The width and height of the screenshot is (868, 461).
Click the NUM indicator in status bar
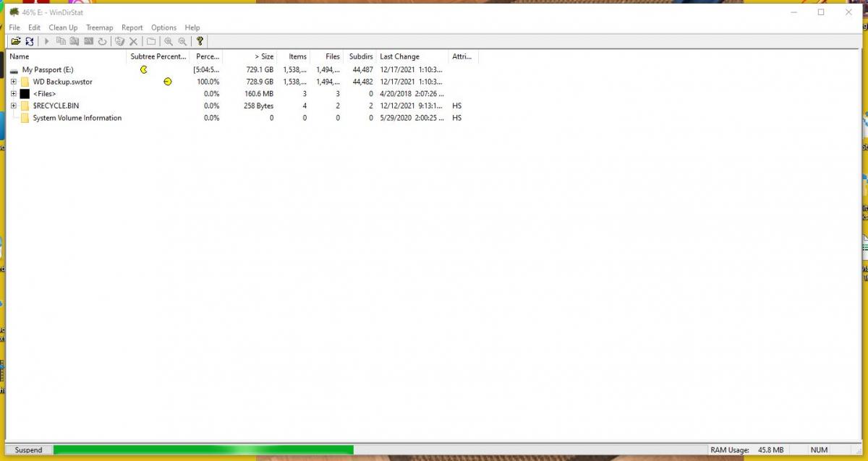pos(819,450)
